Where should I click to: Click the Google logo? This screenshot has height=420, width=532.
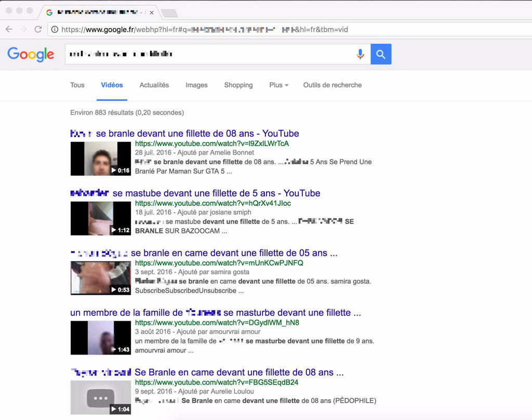tap(31, 55)
